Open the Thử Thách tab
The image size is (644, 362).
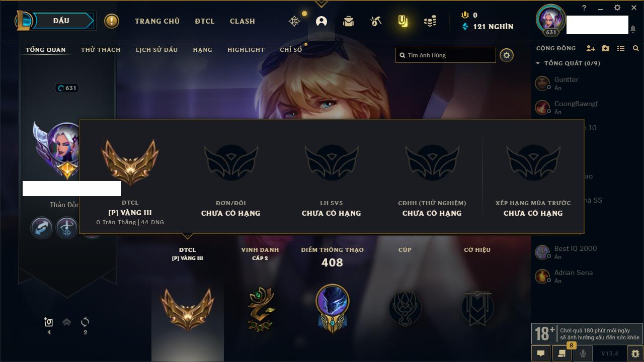[101, 50]
